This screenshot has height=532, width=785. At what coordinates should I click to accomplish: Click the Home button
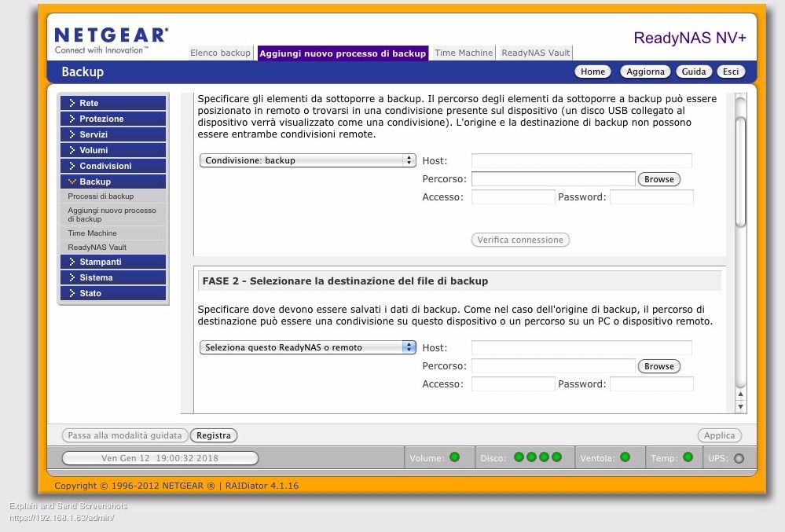[x=592, y=72]
